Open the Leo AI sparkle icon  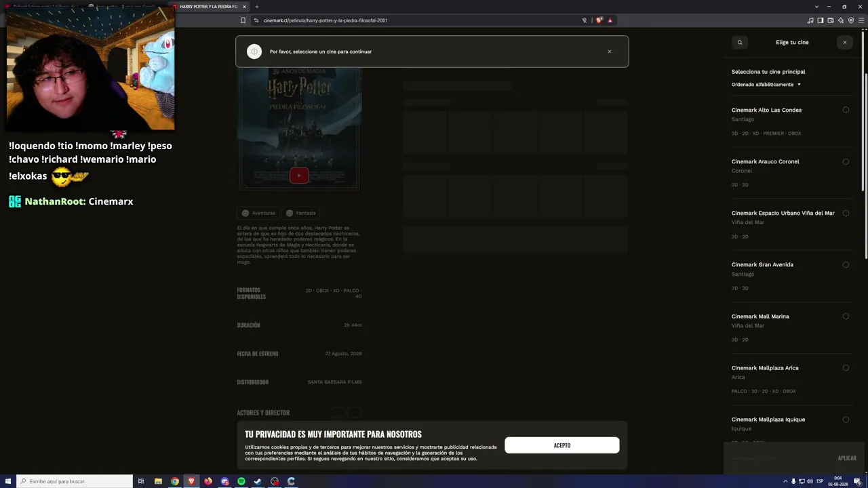(x=841, y=20)
